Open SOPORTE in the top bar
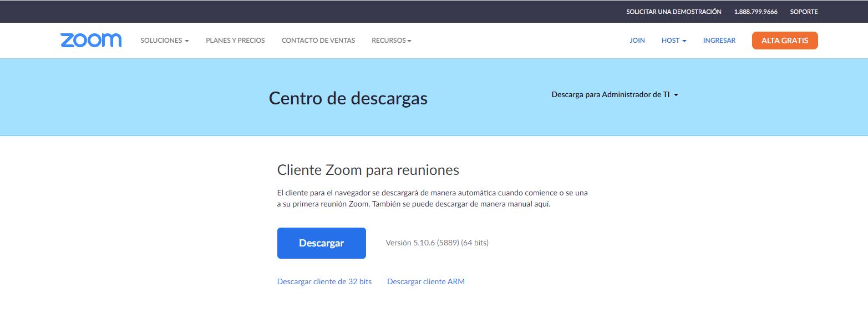 pos(804,12)
